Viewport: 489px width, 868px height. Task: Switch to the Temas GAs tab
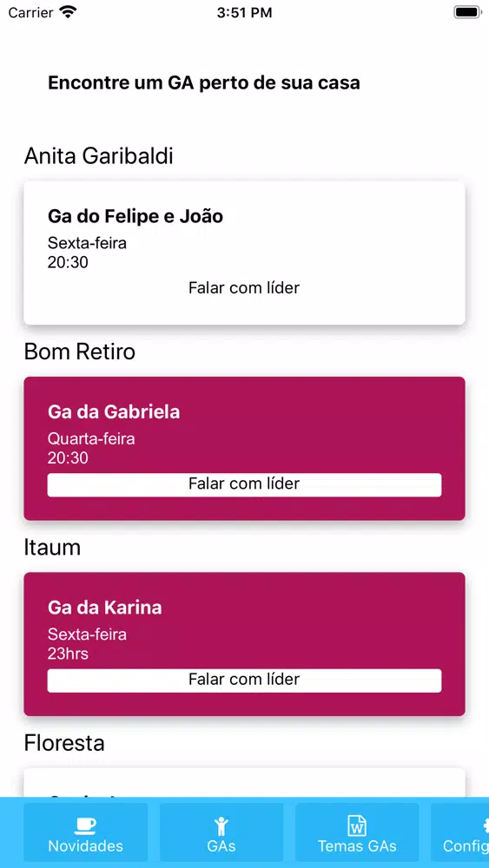357,832
